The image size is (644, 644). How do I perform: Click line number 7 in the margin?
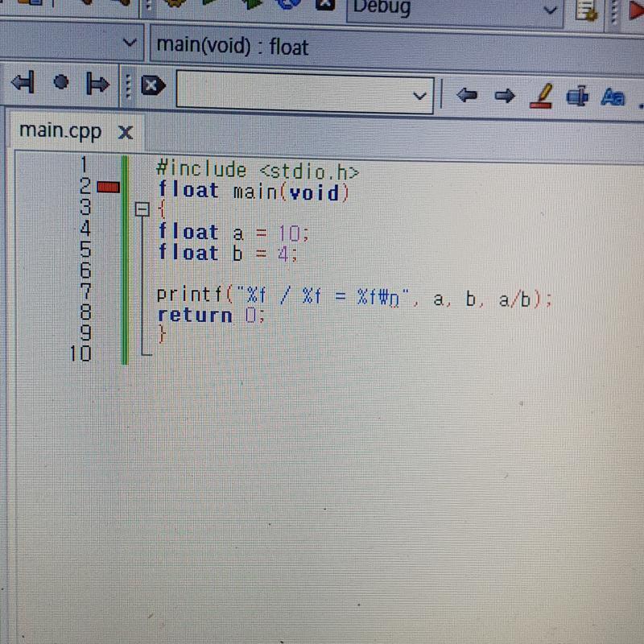click(x=85, y=291)
